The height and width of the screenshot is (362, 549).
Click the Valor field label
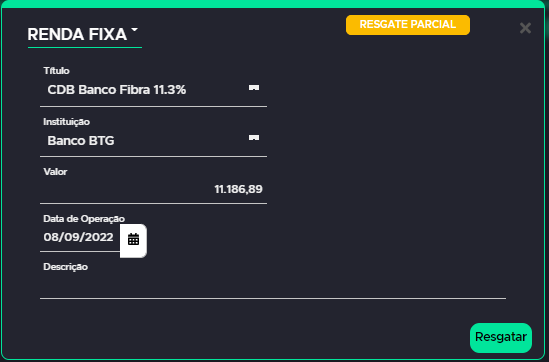[x=55, y=172]
